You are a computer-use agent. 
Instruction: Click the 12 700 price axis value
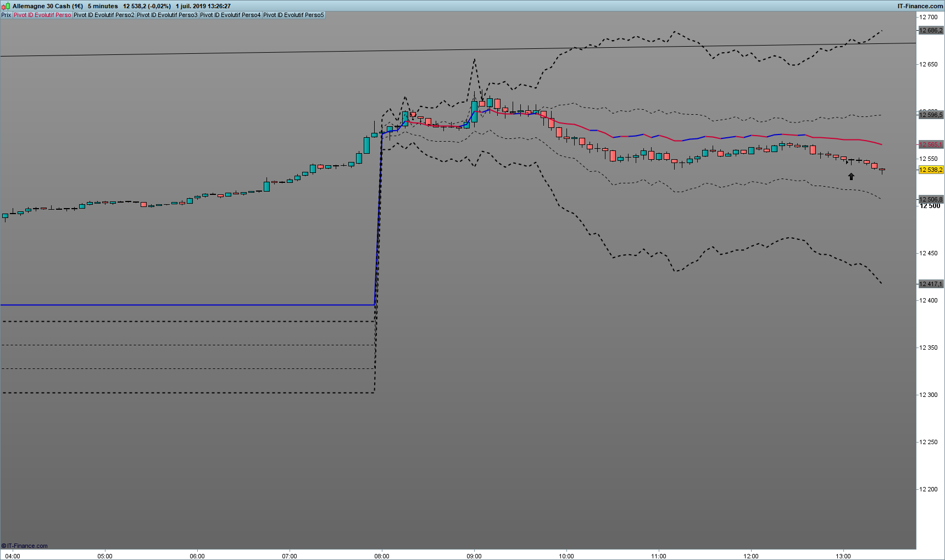coord(929,17)
